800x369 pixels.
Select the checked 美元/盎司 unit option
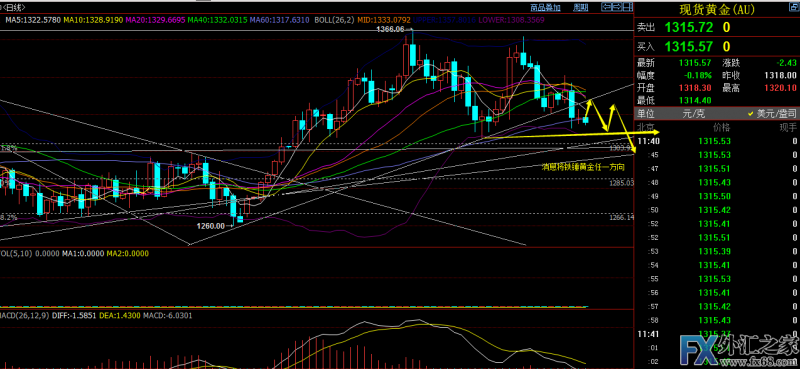(771, 113)
